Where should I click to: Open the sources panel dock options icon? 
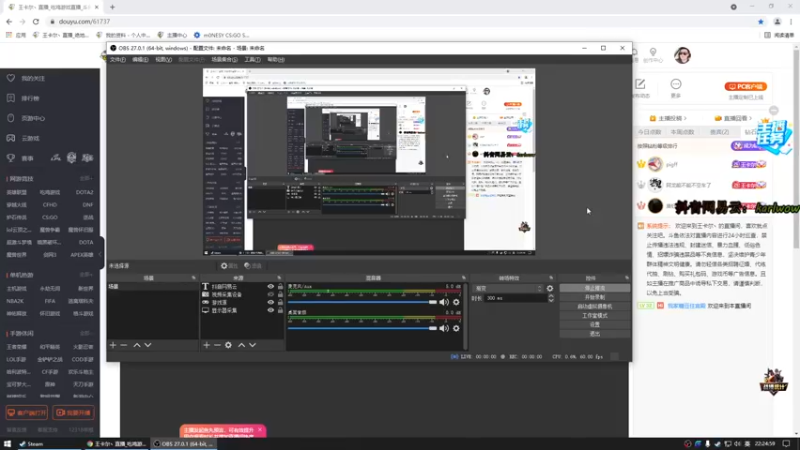(x=279, y=278)
